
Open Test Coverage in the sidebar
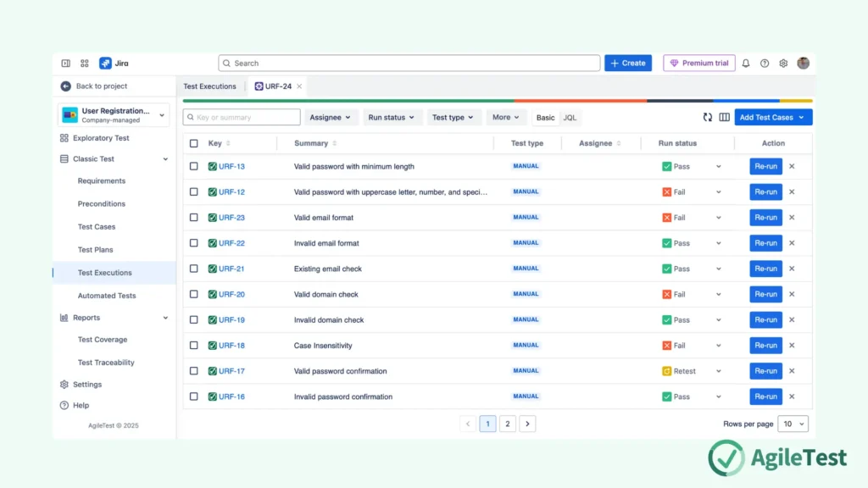pyautogui.click(x=103, y=340)
